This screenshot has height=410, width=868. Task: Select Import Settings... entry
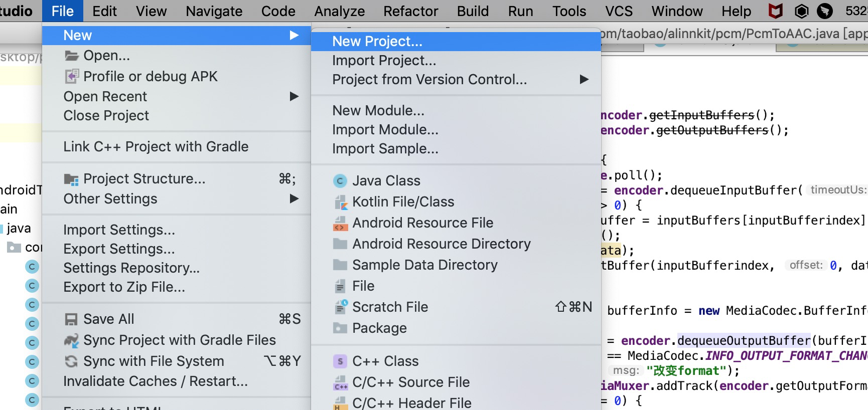point(177,230)
